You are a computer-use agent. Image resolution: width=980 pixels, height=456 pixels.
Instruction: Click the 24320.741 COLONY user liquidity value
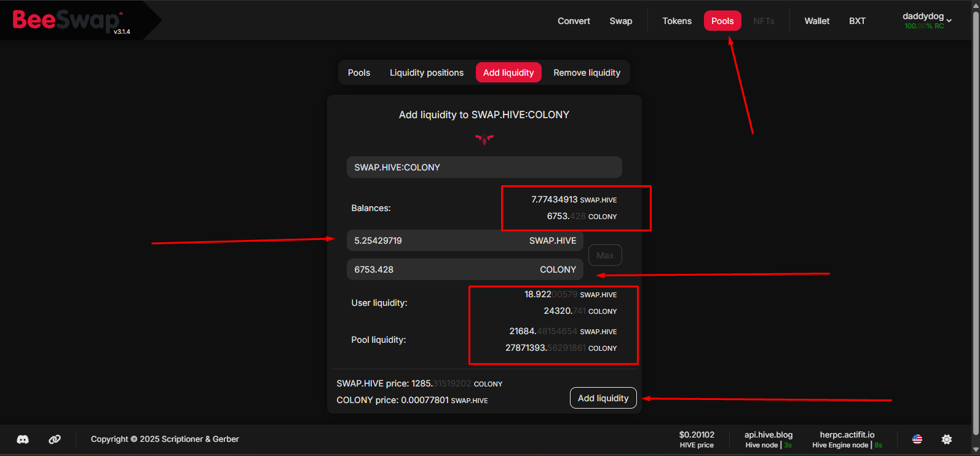pyautogui.click(x=580, y=311)
